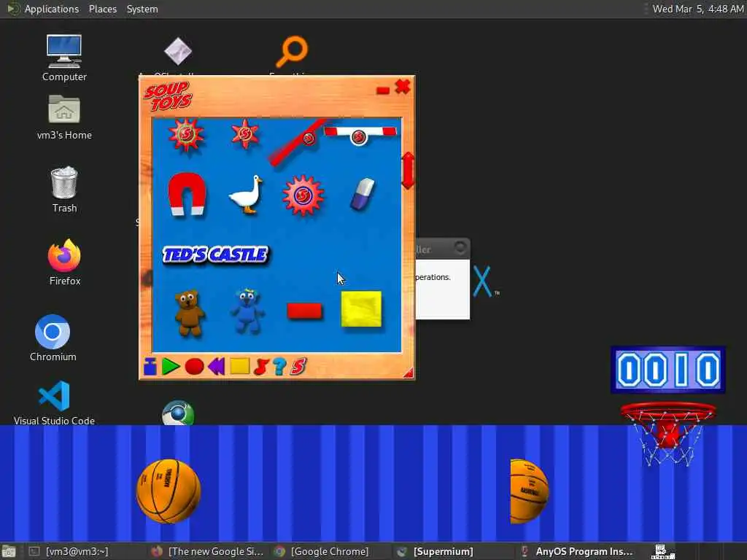Launch Visual Studio Code from desktop
Viewport: 747px width, 560px height.
point(54,402)
